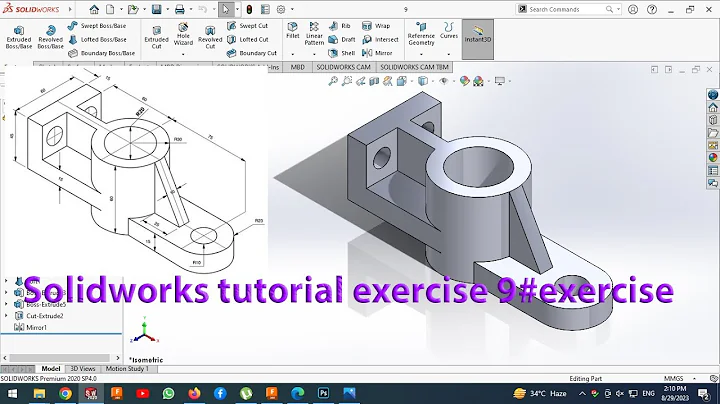Viewport: 720px width, 404px height.
Task: Open the New document dropdown arrow
Action: click(121, 9)
